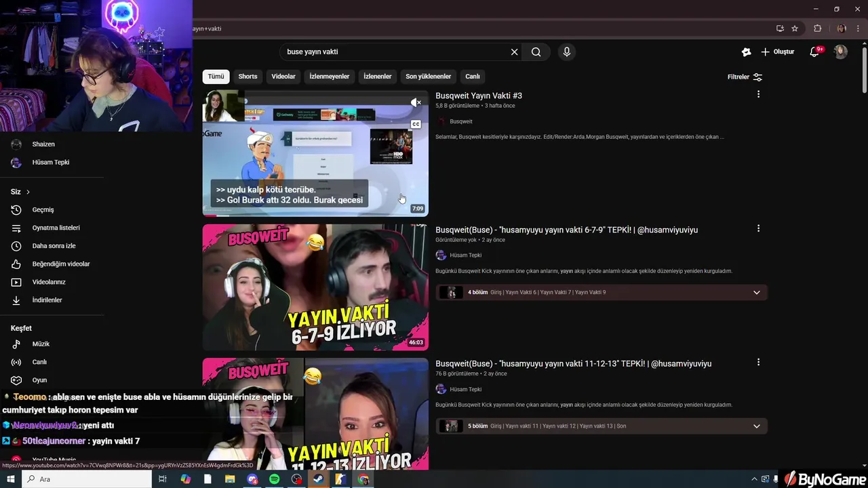868x488 pixels.
Task: Open the Chrome three-dot menu
Action: (858, 28)
